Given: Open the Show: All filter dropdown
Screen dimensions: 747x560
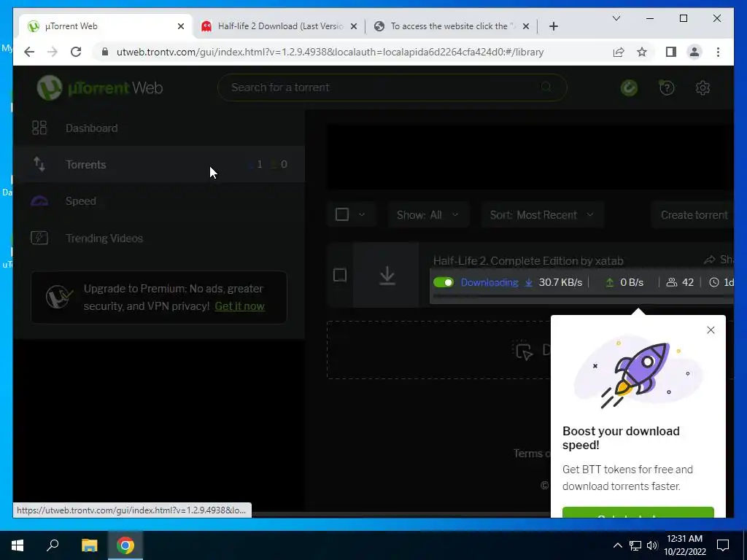Looking at the screenshot, I should (427, 215).
